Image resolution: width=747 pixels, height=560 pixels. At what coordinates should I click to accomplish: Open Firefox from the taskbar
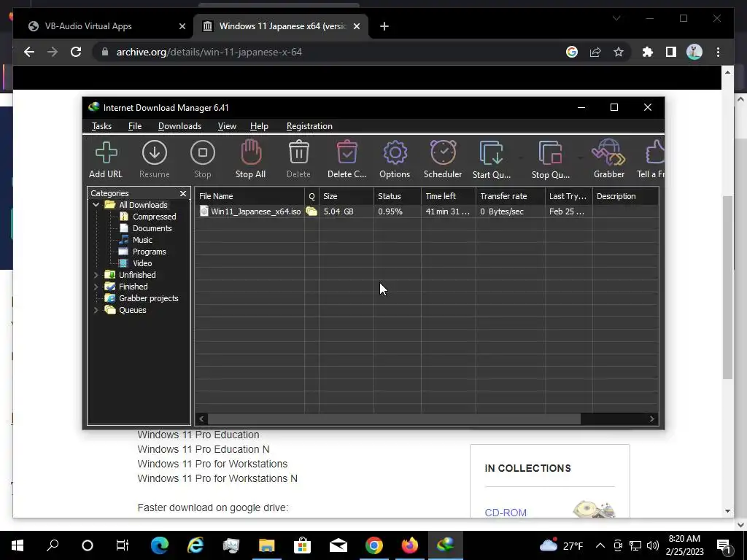coord(410,545)
